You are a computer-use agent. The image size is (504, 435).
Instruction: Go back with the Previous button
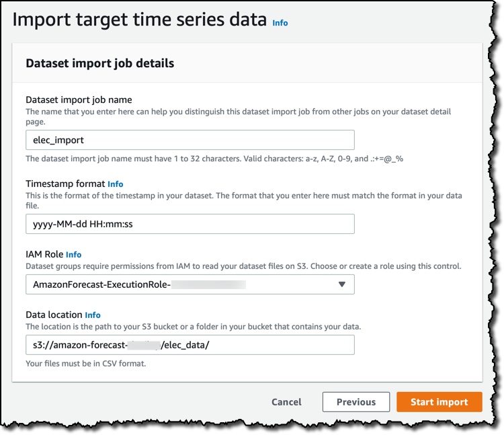pos(356,402)
